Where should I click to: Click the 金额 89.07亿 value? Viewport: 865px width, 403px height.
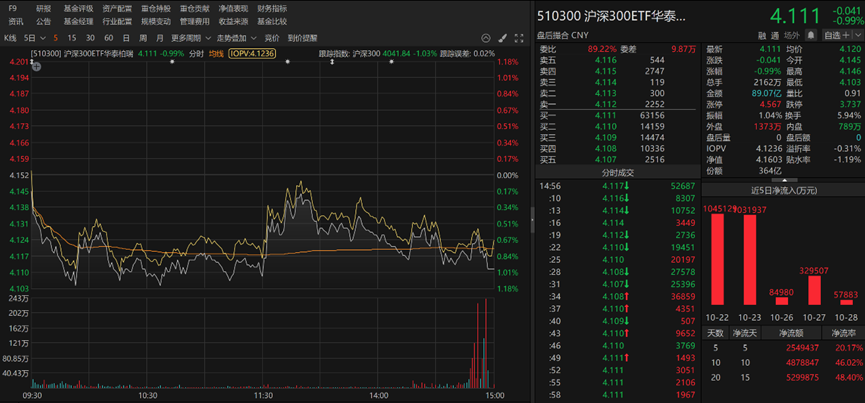pyautogui.click(x=765, y=93)
